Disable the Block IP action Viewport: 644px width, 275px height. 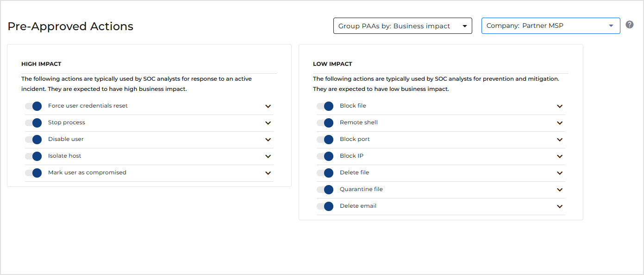click(x=325, y=156)
